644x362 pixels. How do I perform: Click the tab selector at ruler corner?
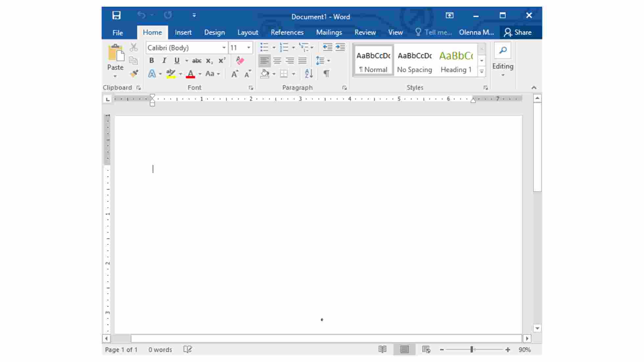(107, 99)
